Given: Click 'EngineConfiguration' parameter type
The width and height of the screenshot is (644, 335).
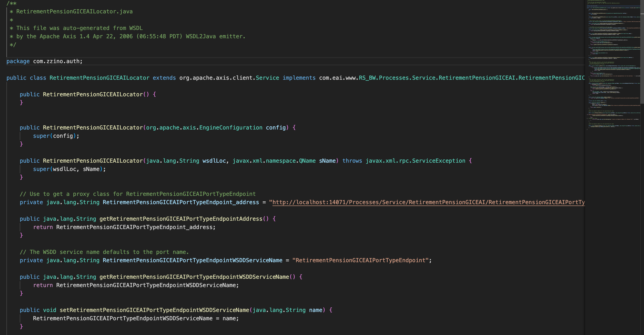Looking at the screenshot, I should (231, 128).
